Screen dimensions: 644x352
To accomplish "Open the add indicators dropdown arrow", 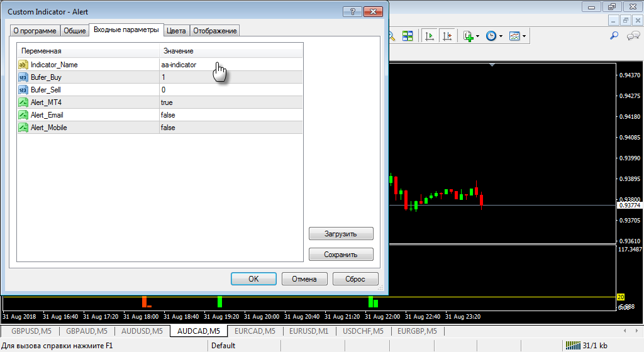I will click(477, 36).
